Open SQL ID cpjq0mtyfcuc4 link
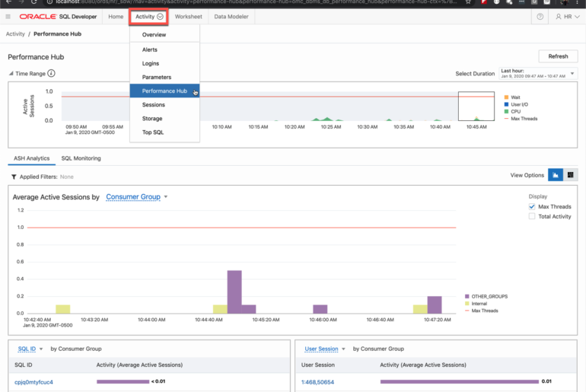This screenshot has width=586, height=392. tap(34, 381)
